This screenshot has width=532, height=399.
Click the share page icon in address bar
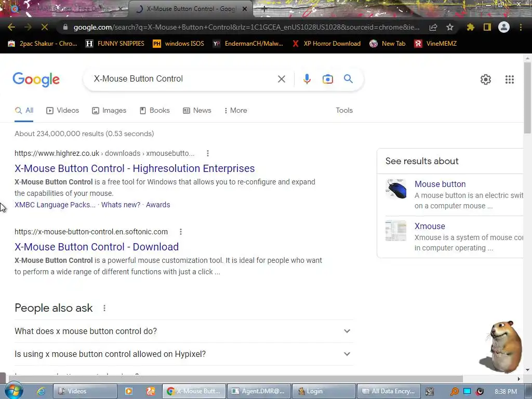[x=433, y=27]
